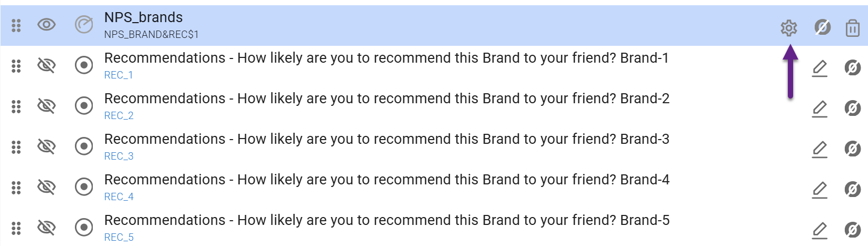Toggle visibility of NPS_brands
The image size is (868, 246).
[46, 25]
